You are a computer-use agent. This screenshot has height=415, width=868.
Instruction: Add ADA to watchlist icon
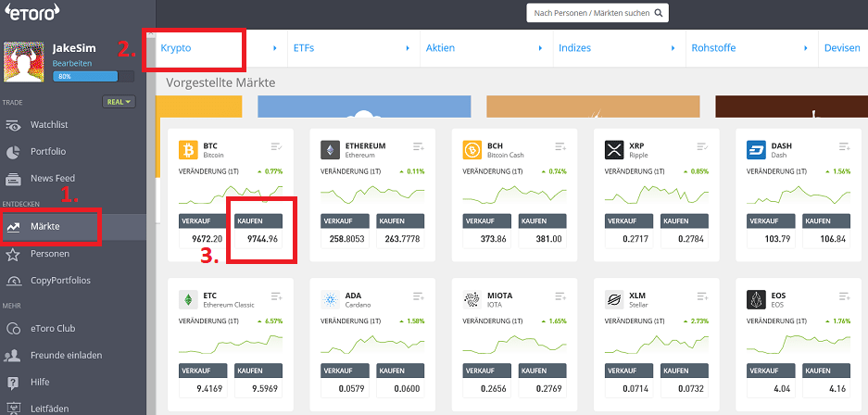(x=419, y=296)
